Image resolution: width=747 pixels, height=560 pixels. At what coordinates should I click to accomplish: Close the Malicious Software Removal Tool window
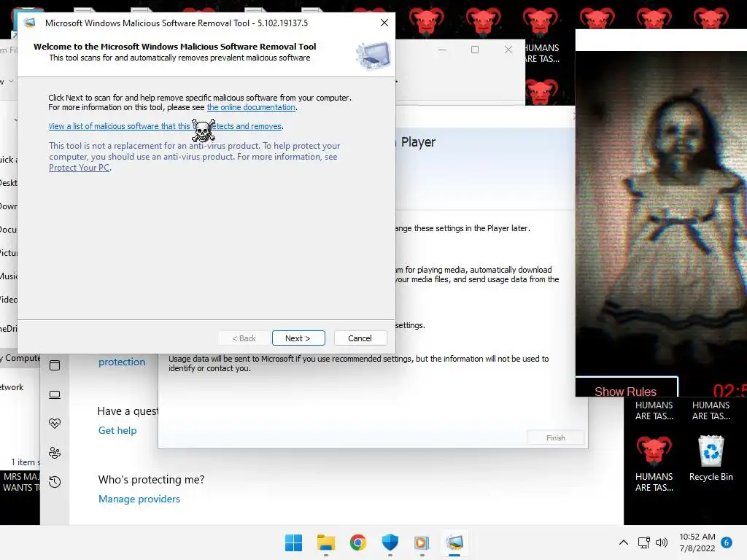[384, 23]
